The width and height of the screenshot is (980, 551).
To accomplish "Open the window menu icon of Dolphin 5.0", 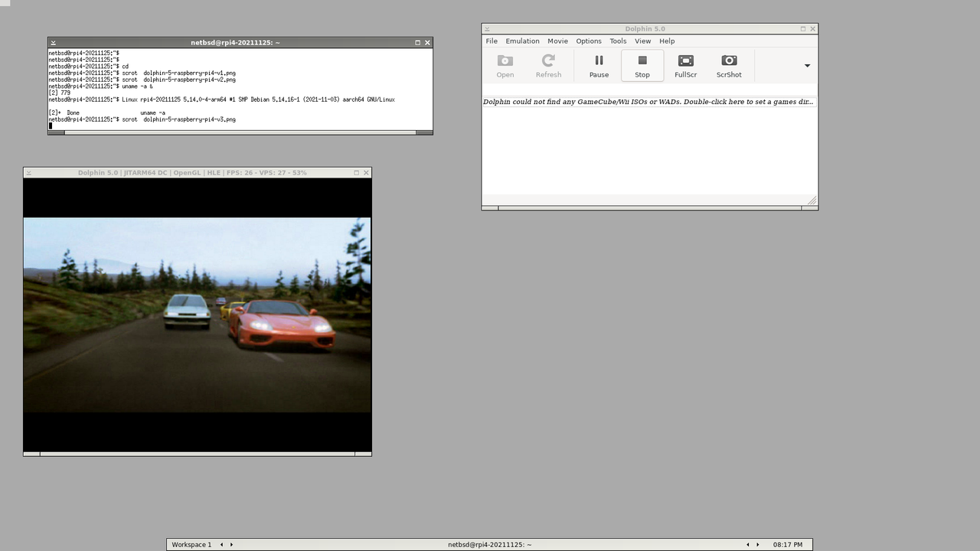I will click(x=487, y=29).
